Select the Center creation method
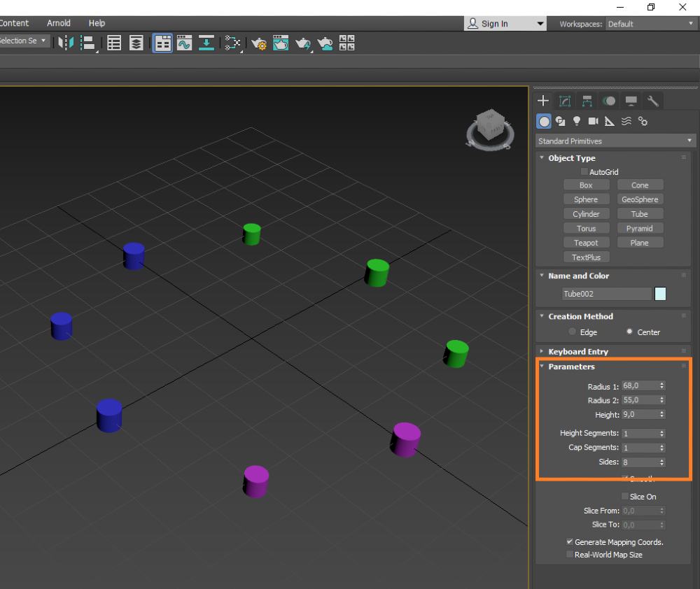The height and width of the screenshot is (589, 700). [x=629, y=332]
